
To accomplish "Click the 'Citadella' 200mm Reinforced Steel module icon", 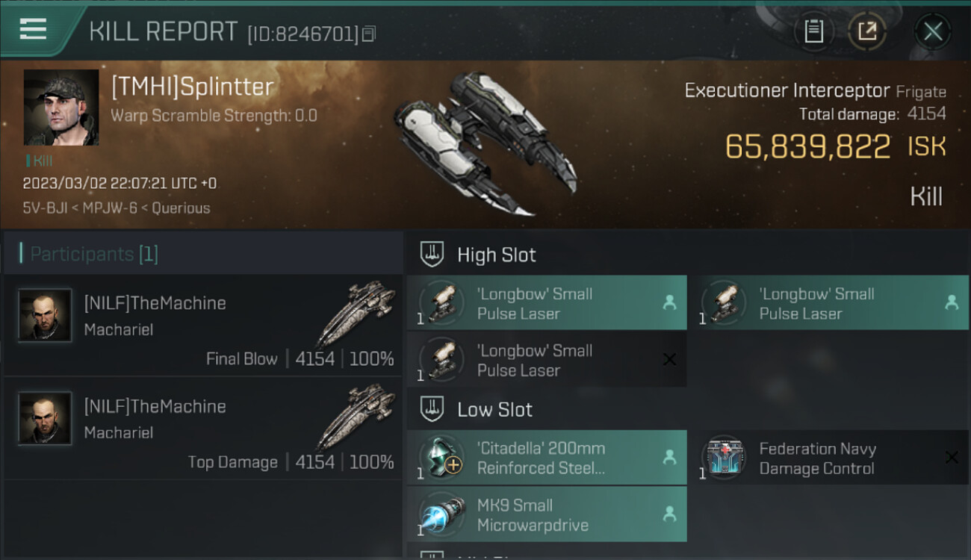I will (x=441, y=458).
